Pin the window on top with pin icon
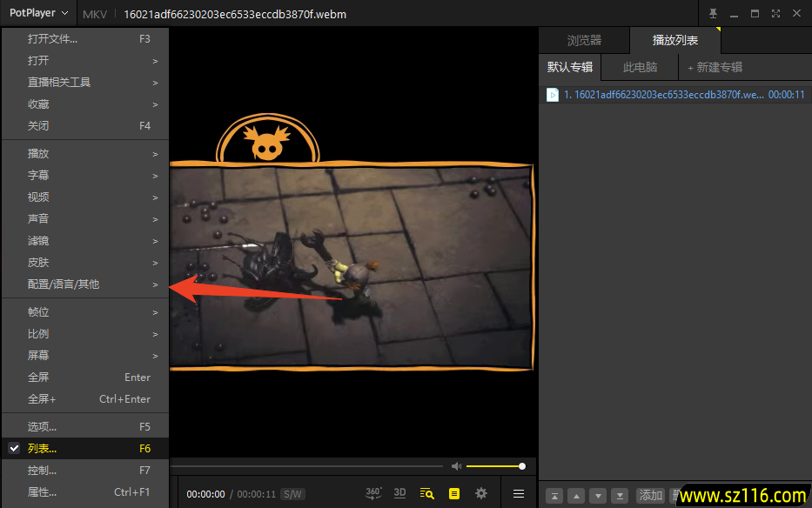 tap(714, 13)
